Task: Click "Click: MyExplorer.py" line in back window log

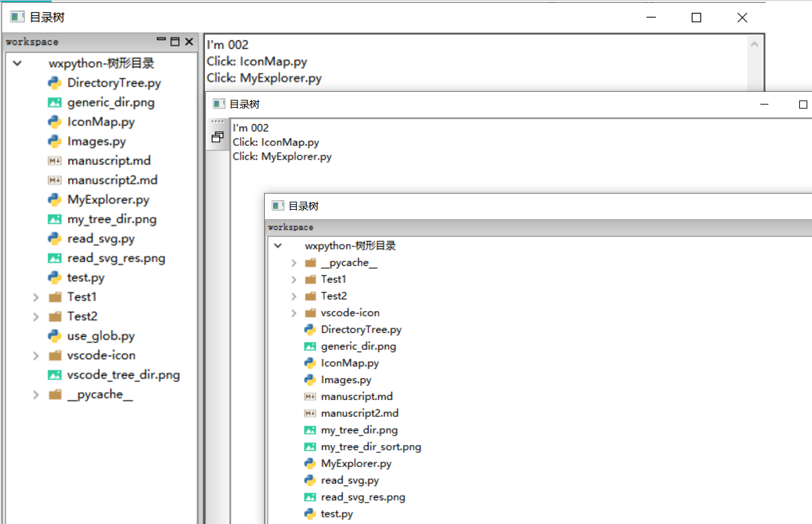Action: pyautogui.click(x=264, y=78)
